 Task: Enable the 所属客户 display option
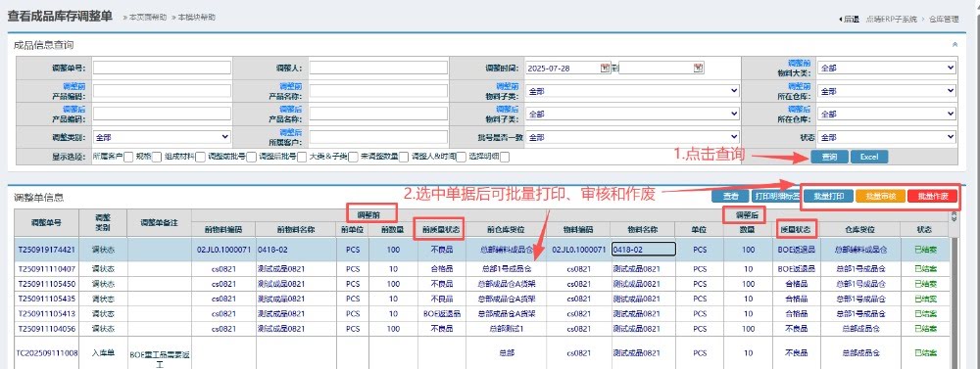pyautogui.click(x=128, y=157)
